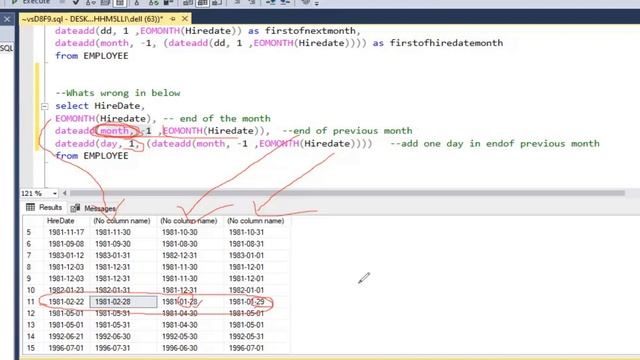Click cell 1981-09-08 in row 6
This screenshot has width=640, height=360.
pyautogui.click(x=66, y=244)
